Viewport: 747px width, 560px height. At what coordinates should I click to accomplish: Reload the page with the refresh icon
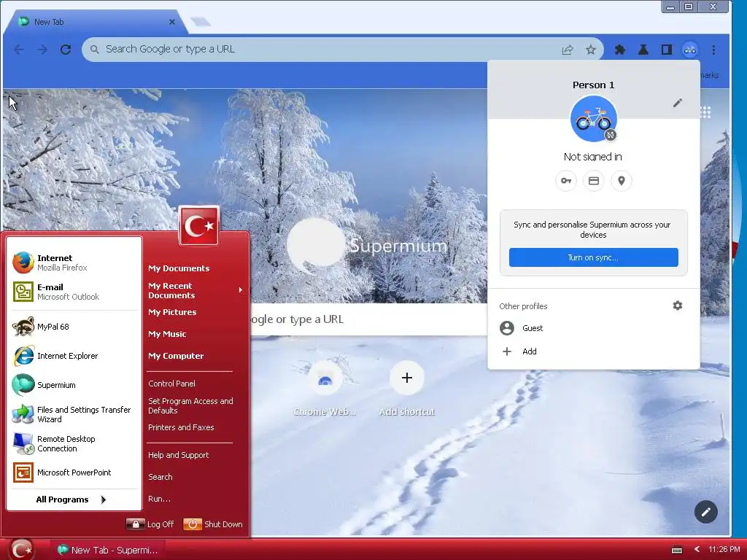pyautogui.click(x=66, y=50)
